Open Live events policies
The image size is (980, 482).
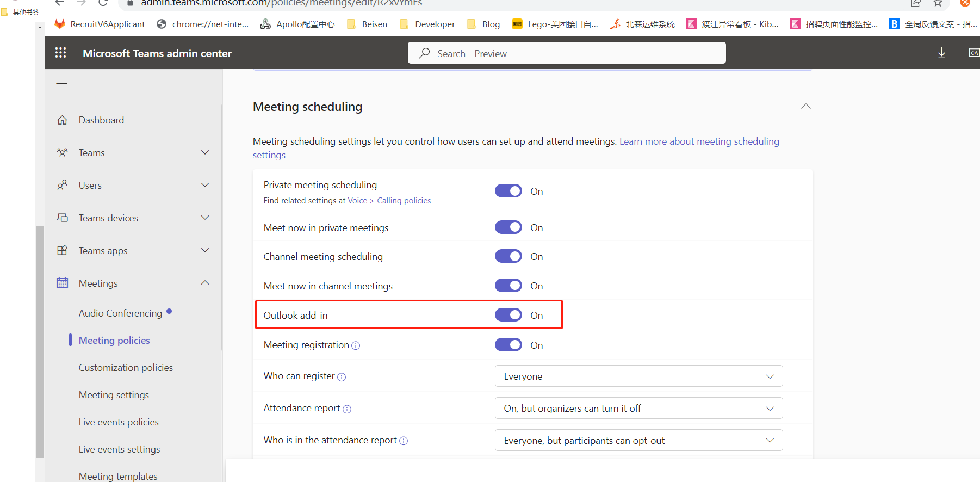[x=119, y=422]
